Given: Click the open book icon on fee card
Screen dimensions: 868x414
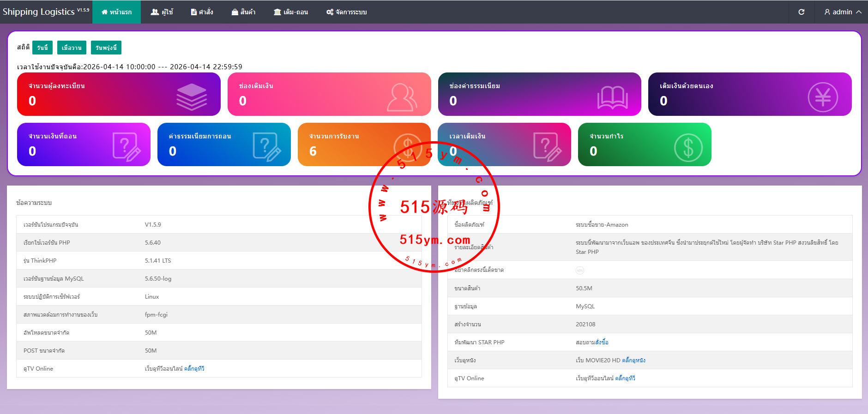Looking at the screenshot, I should (612, 97).
